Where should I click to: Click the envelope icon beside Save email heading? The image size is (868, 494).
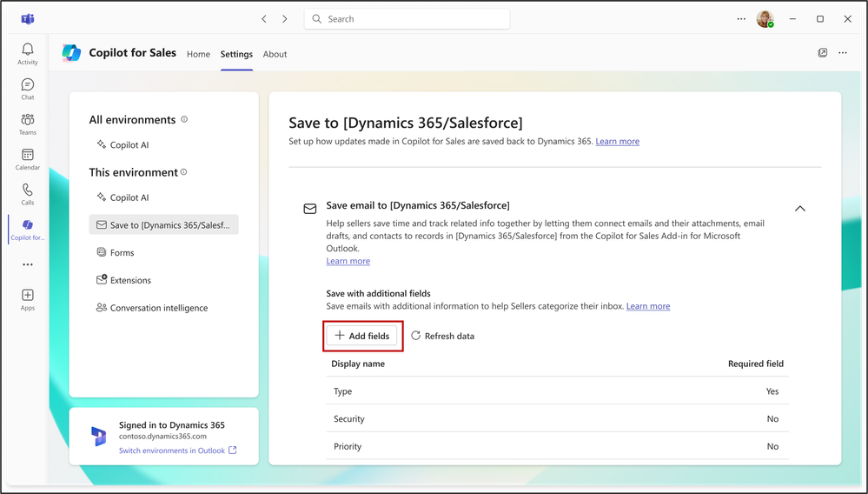(x=310, y=209)
